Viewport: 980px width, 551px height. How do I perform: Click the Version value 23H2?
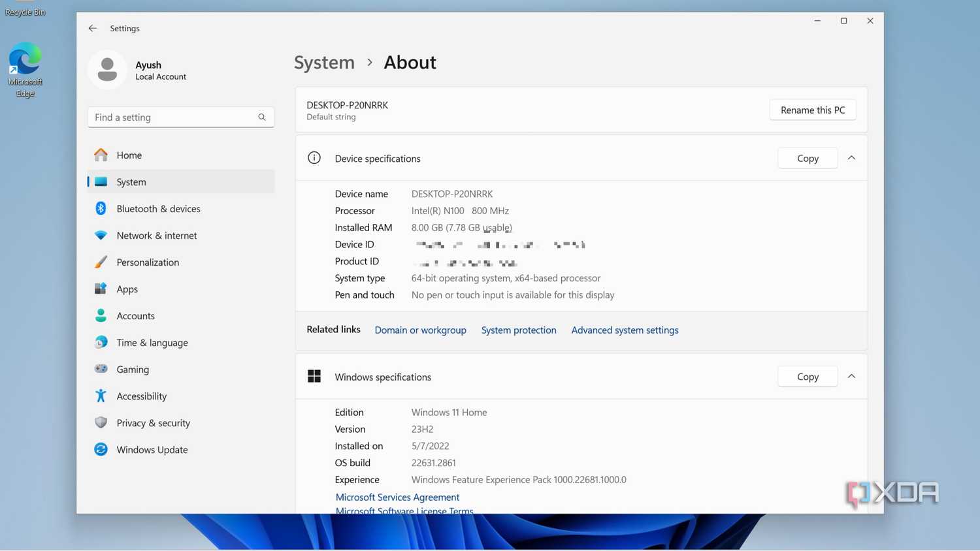click(422, 429)
